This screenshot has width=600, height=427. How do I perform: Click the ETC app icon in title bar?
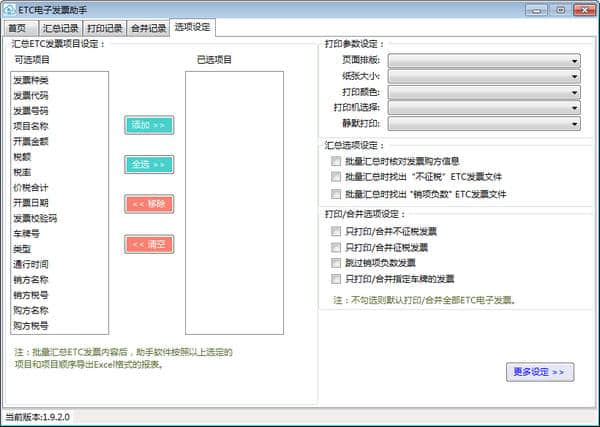coord(9,10)
